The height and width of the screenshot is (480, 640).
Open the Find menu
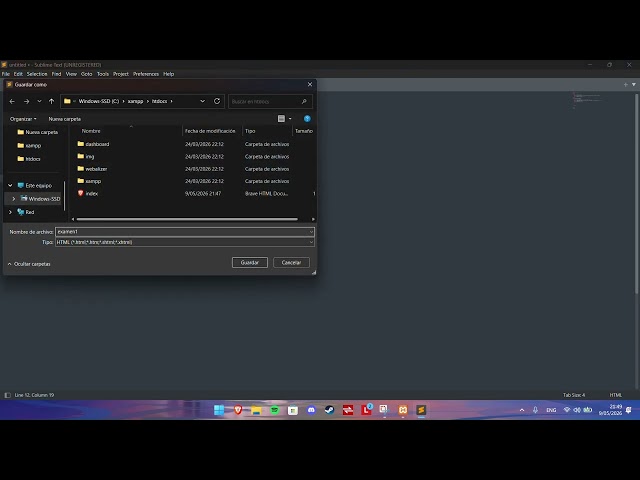point(56,74)
